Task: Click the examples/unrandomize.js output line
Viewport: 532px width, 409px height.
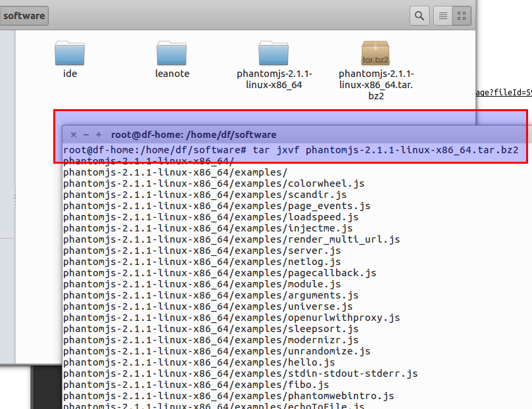Action: pyautogui.click(x=217, y=351)
